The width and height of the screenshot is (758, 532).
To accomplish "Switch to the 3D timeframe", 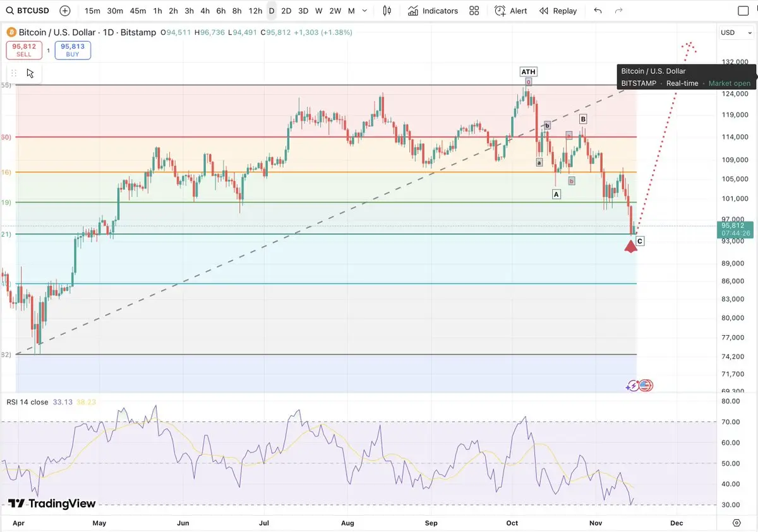I will 303,11.
